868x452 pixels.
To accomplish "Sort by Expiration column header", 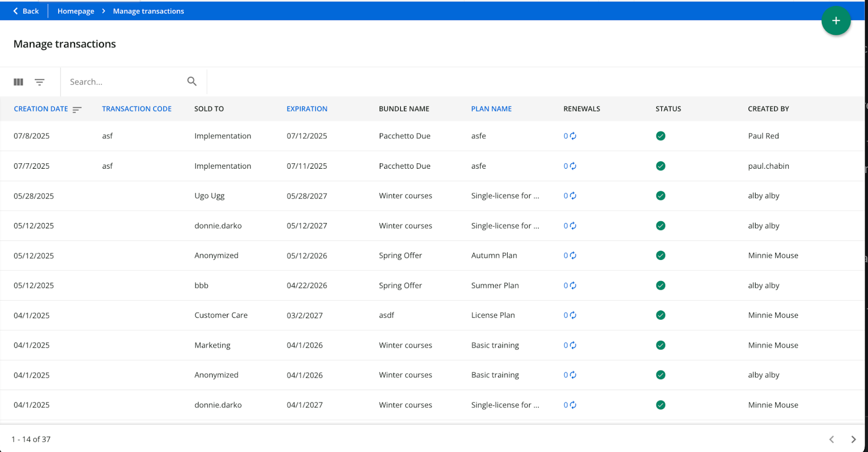I will point(307,109).
